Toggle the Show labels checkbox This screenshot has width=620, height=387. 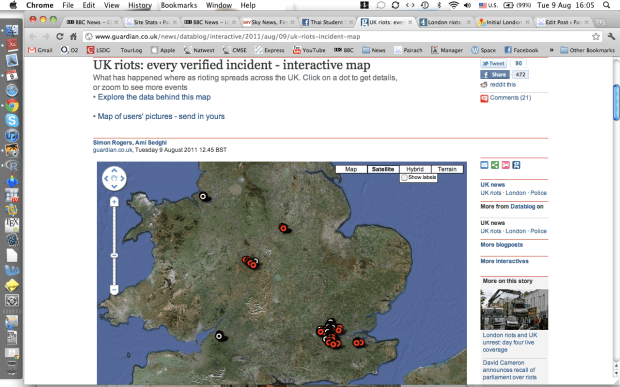404,178
